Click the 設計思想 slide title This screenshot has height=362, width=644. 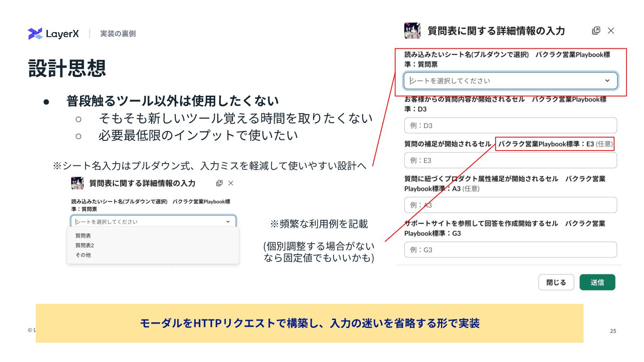(x=67, y=68)
